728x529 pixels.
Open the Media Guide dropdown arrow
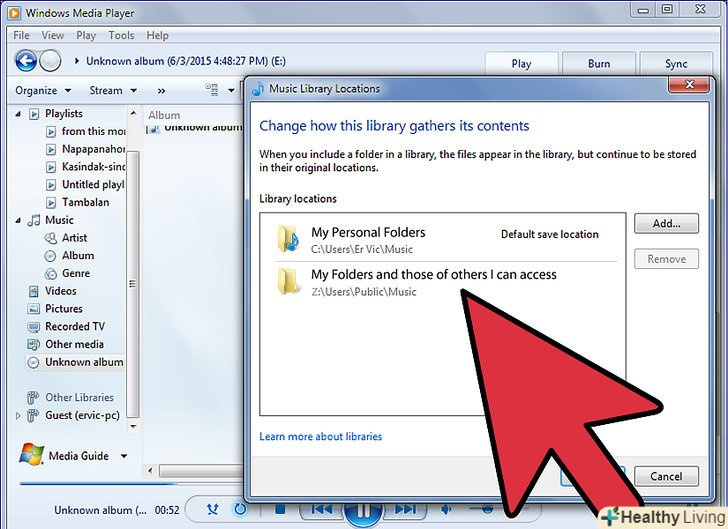click(124, 456)
